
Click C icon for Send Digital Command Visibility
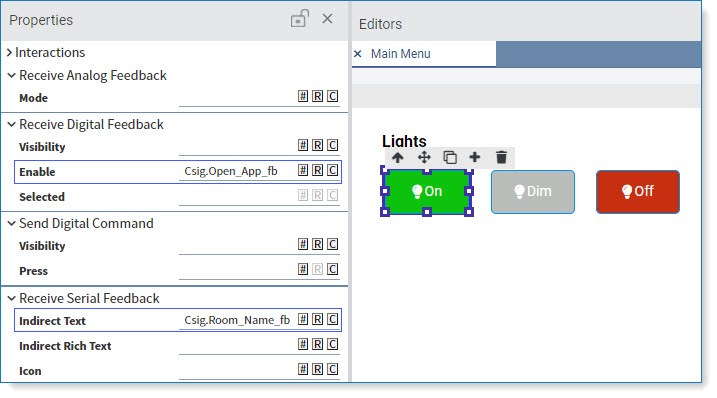tap(332, 244)
